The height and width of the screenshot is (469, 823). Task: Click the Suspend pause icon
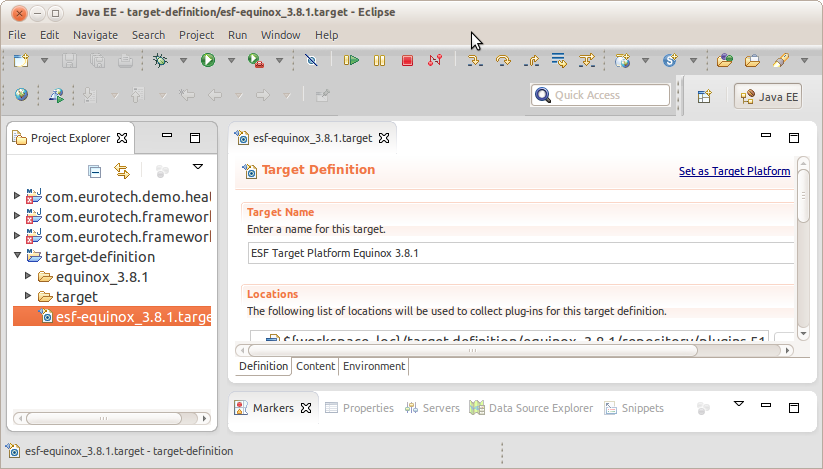point(379,61)
